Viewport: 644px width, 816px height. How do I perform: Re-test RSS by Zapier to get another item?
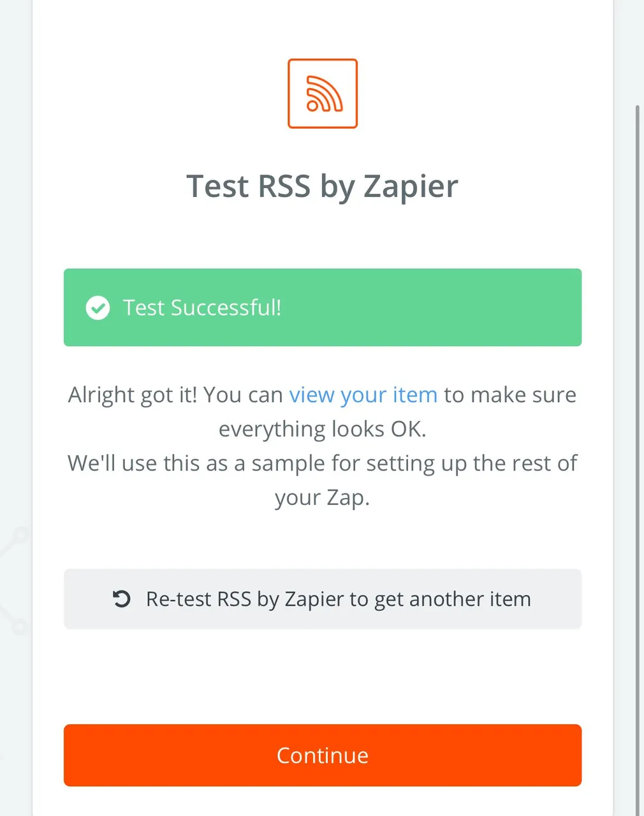coord(323,599)
